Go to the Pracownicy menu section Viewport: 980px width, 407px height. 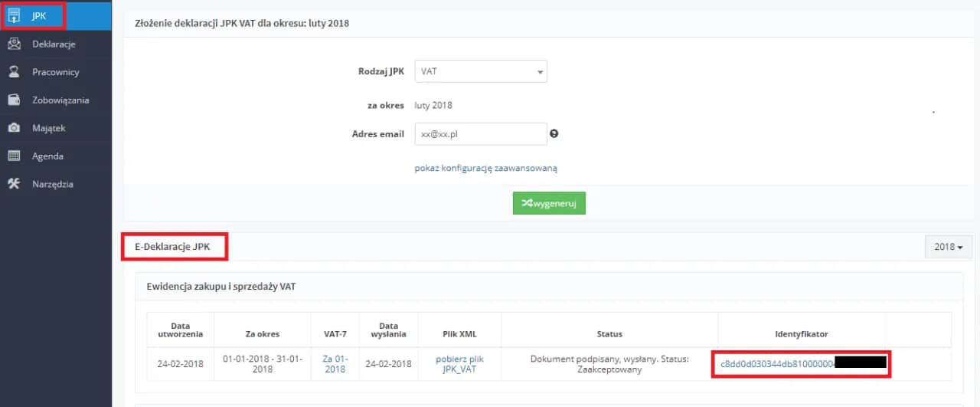(55, 72)
